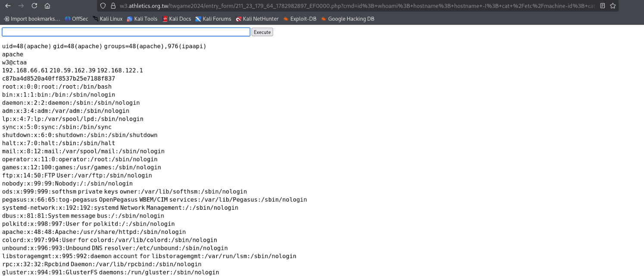
Task: Click the "w3@ctaa" line
Action: (14, 62)
